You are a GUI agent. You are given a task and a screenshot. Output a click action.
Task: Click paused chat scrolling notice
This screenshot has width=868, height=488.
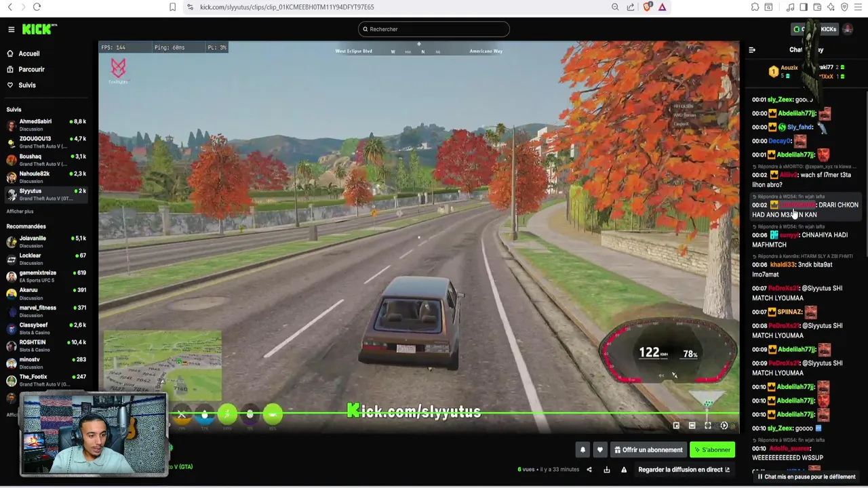[x=806, y=476]
